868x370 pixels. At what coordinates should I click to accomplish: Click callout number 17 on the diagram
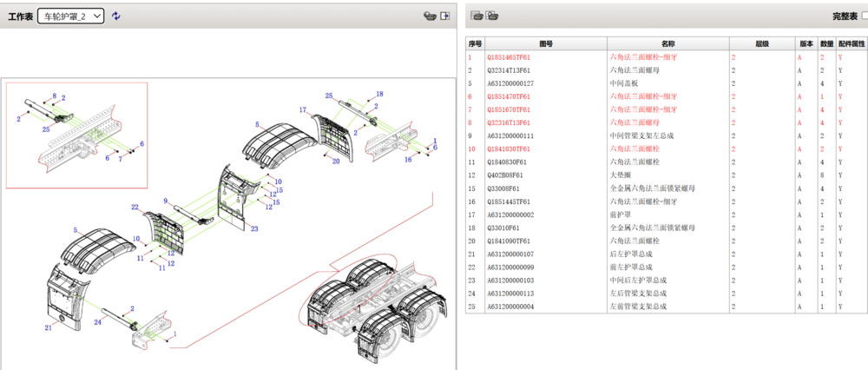pyautogui.click(x=303, y=110)
